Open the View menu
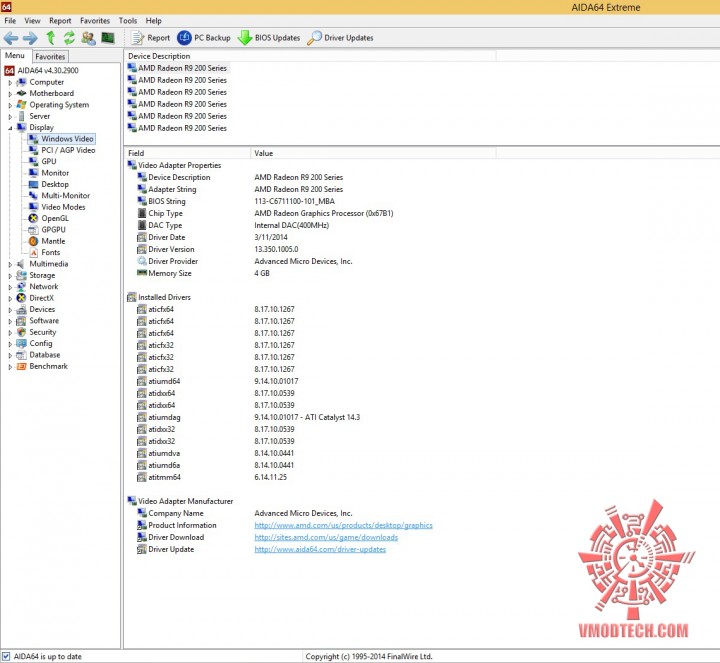The height and width of the screenshot is (663, 720). tap(32, 21)
